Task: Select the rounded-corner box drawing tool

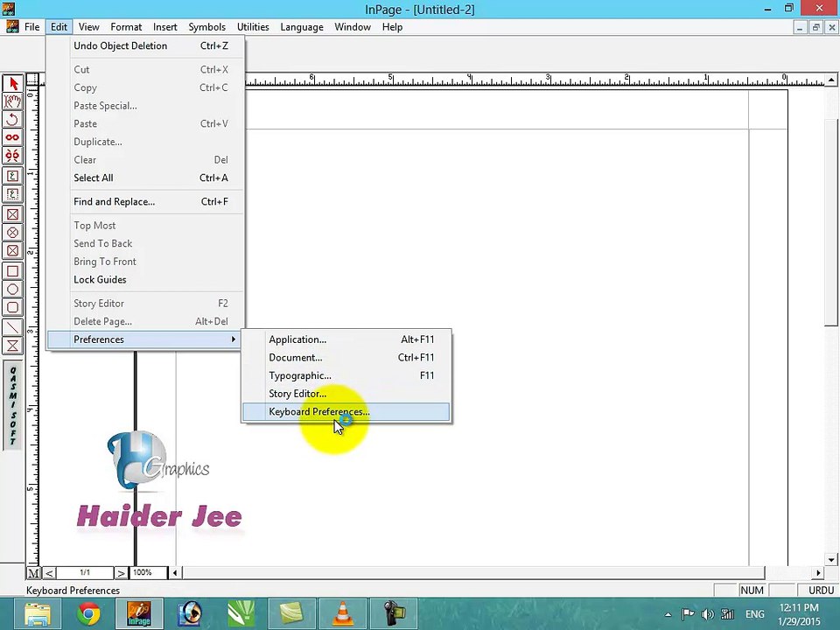Action: click(x=12, y=307)
